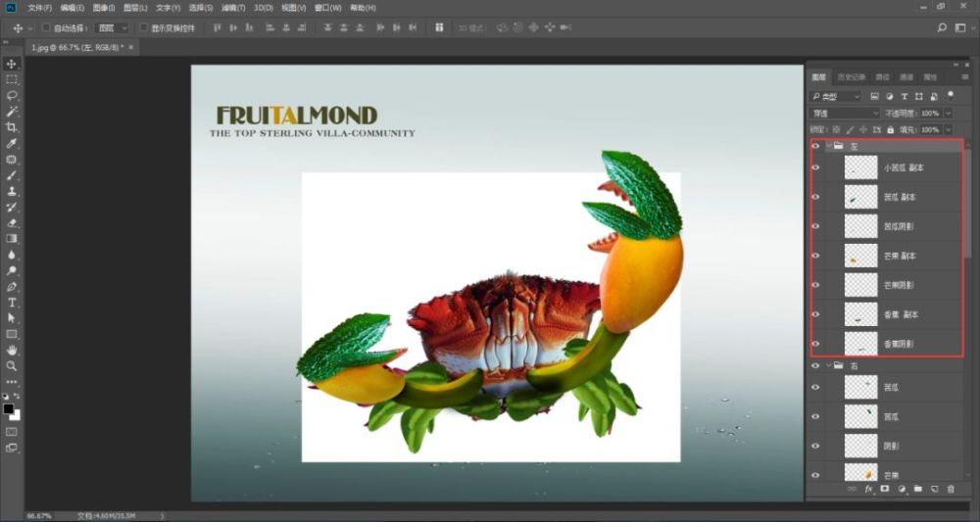Viewport: 980px width, 522px height.
Task: Open the 不透明度 opacity dropdown arrow
Action: pos(948,113)
